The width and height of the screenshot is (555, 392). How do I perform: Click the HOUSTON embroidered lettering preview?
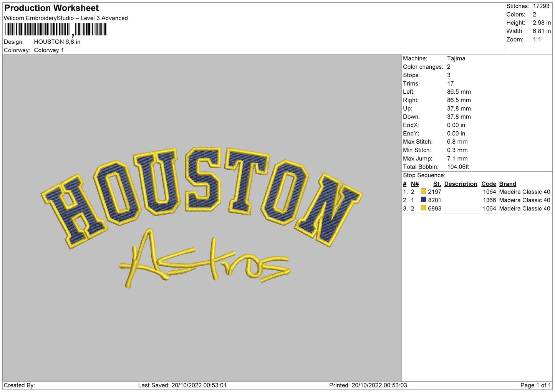[x=202, y=197]
